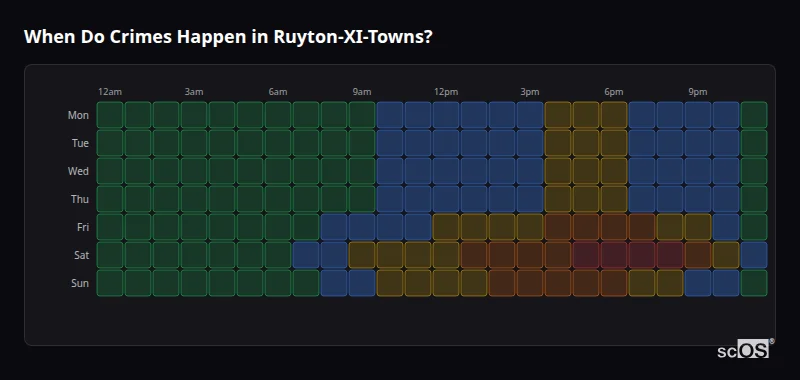Select the Wednesday 6am heatmap cell
The height and width of the screenshot is (380, 800).
coord(278,171)
